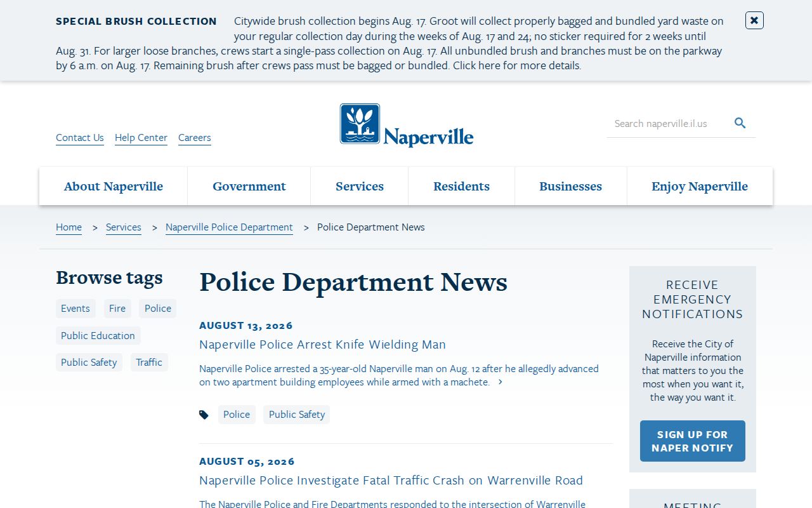The height and width of the screenshot is (508, 812).
Task: Select the Police tag under Browse tags
Action: coord(158,309)
